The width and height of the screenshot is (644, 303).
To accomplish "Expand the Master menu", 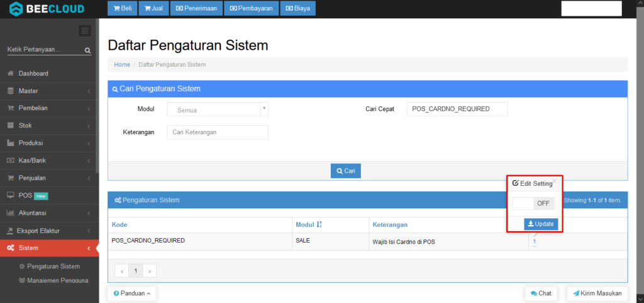I will click(49, 91).
